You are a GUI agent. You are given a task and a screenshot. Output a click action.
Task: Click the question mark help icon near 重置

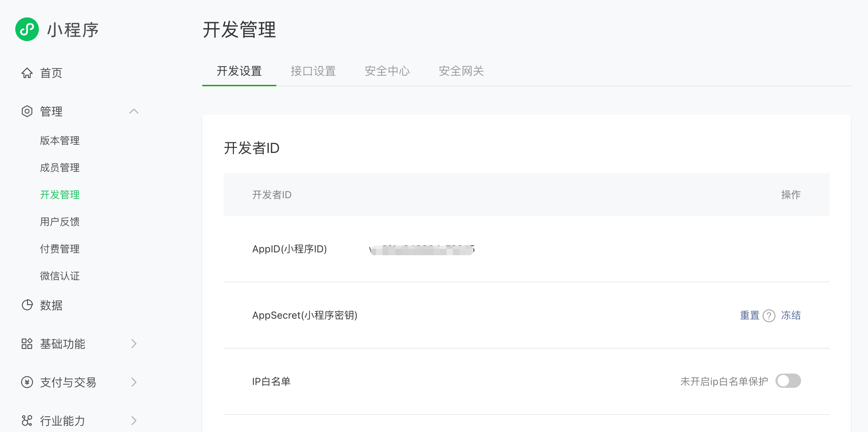pyautogui.click(x=769, y=316)
